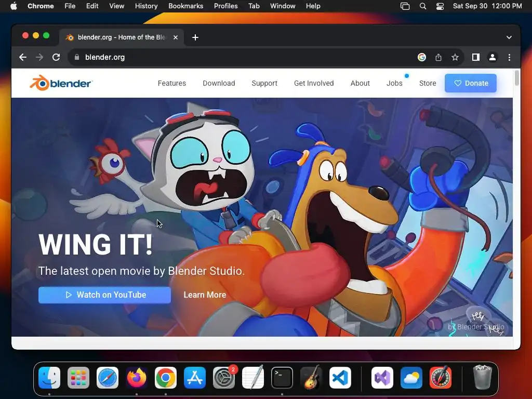Open the Window menu
532x399 pixels.
point(283,6)
